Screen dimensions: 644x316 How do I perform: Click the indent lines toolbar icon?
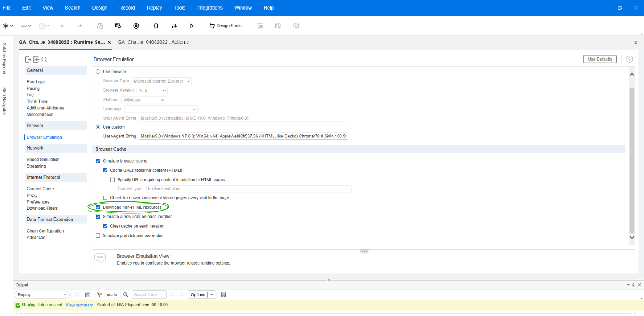click(x=260, y=26)
